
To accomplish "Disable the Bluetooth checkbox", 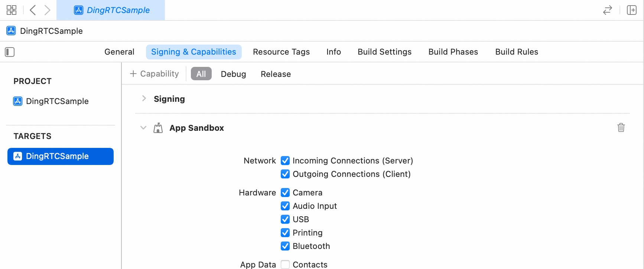I will point(285,246).
